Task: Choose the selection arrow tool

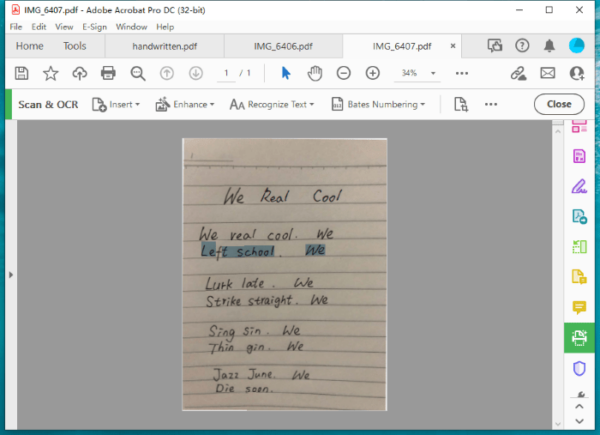Action: (286, 73)
